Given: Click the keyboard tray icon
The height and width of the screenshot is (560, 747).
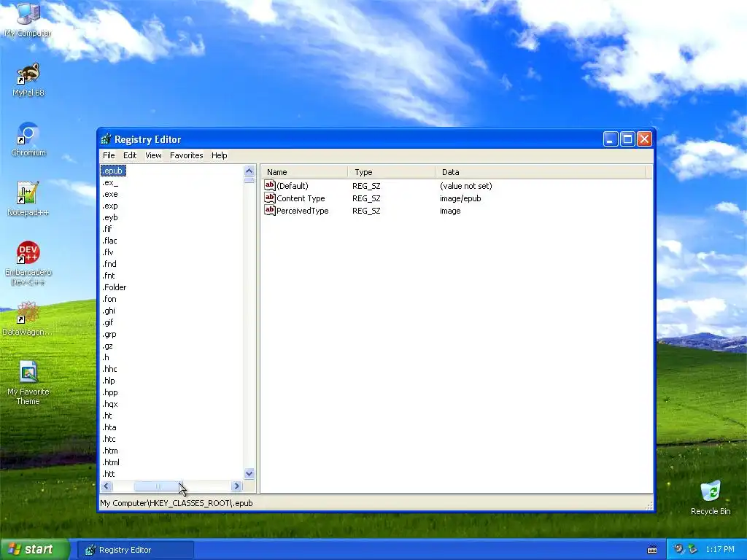Looking at the screenshot, I should click(x=652, y=550).
